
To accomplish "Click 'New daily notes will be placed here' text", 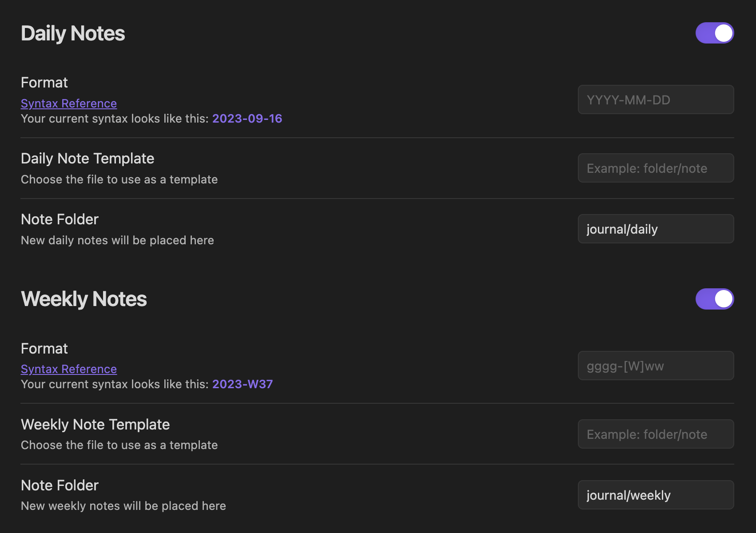I will pos(117,240).
